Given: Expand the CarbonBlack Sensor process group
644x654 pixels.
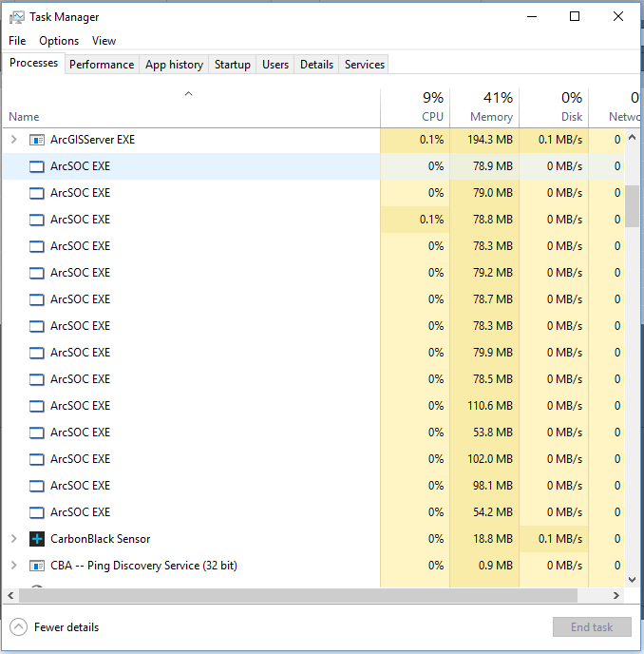Looking at the screenshot, I should click(x=13, y=538).
